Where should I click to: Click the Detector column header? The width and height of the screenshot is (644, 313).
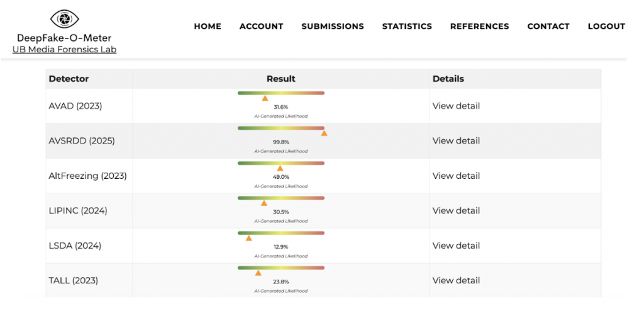[69, 79]
